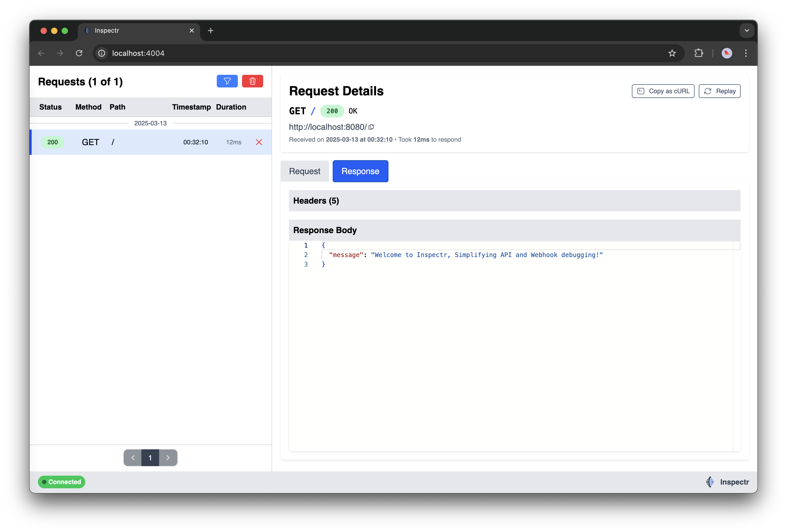This screenshot has height=532, width=787.
Task: Clear all requests with trash button
Action: tap(252, 81)
